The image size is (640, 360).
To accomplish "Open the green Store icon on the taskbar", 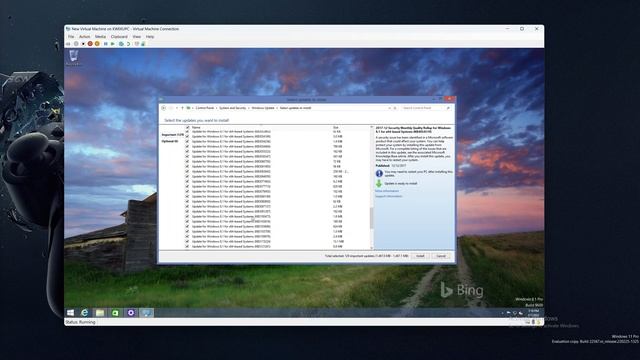I will [116, 313].
